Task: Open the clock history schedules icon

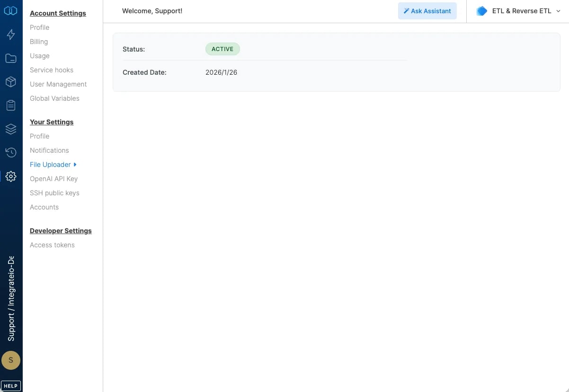Action: click(10, 152)
